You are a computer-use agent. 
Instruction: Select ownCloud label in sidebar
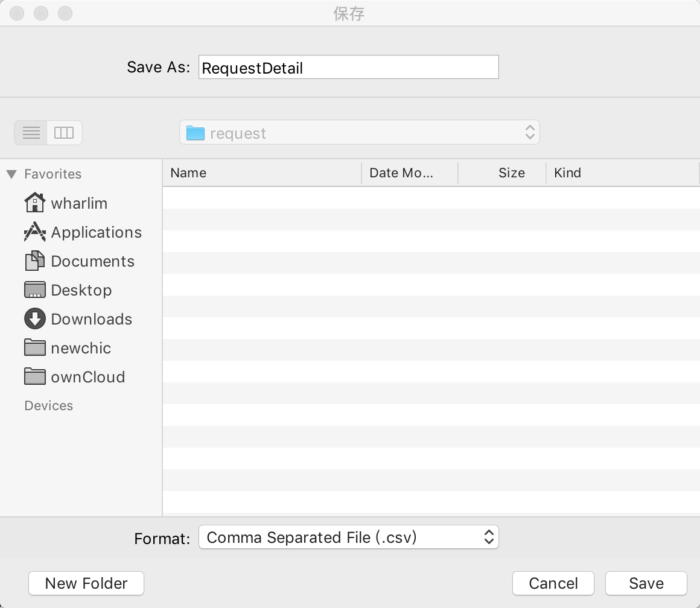coord(88,378)
